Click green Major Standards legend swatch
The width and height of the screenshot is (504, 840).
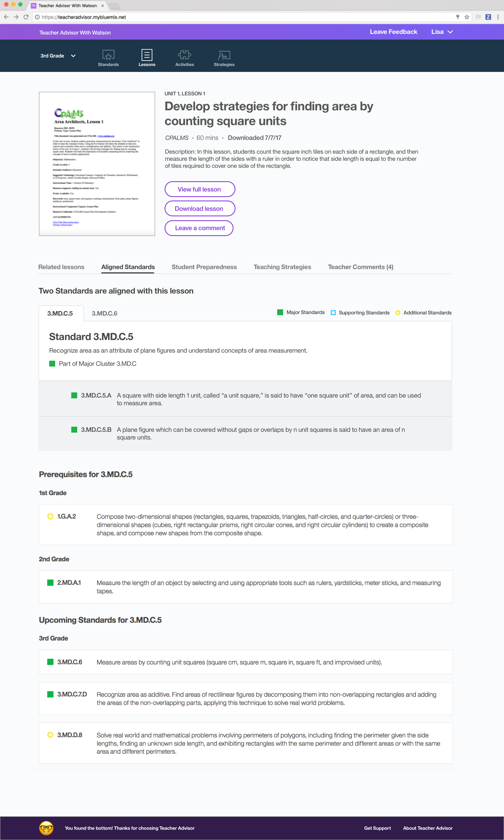280,312
